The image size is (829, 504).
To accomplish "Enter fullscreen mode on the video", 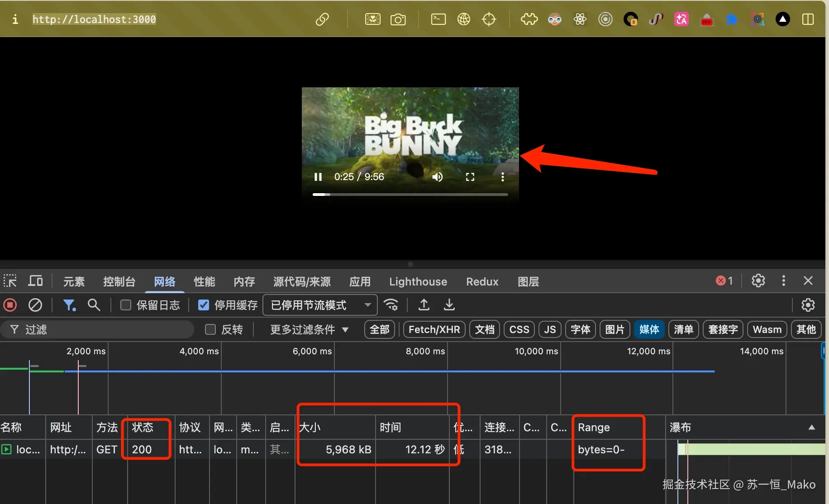I will (x=470, y=177).
